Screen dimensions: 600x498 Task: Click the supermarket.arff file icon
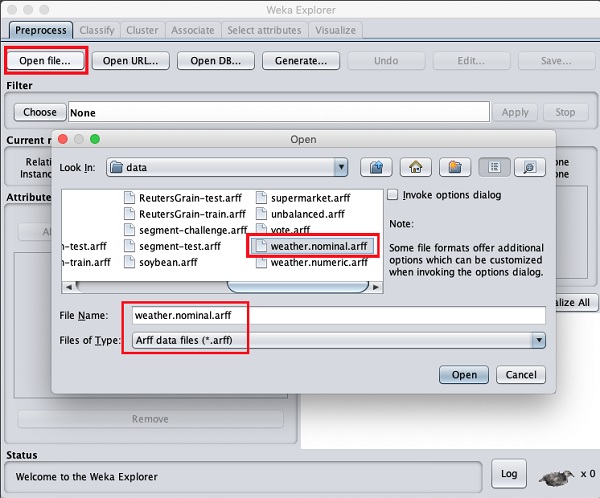261,198
